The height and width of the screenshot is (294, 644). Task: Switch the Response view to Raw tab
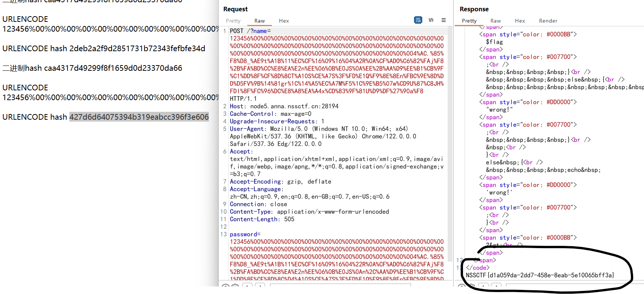coord(495,21)
